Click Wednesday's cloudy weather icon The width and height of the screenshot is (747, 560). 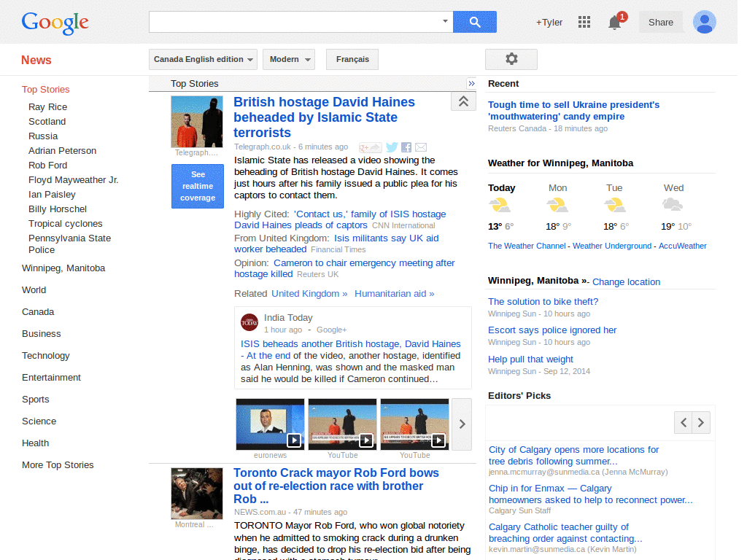673,205
